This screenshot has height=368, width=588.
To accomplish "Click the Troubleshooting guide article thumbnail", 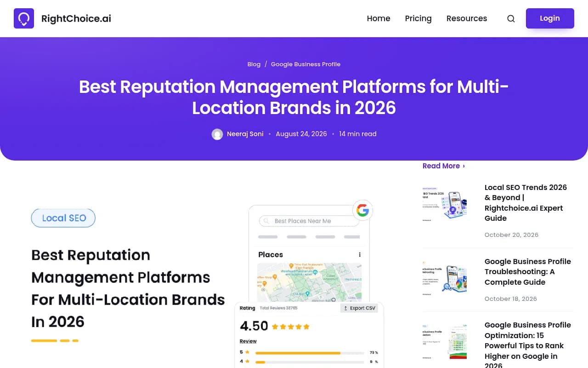I will (x=445, y=279).
